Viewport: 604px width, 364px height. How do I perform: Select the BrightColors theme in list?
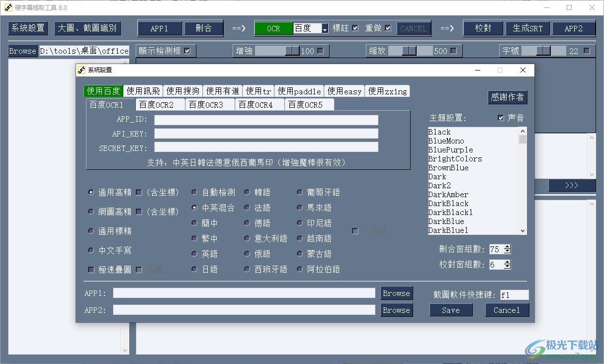[473, 159]
